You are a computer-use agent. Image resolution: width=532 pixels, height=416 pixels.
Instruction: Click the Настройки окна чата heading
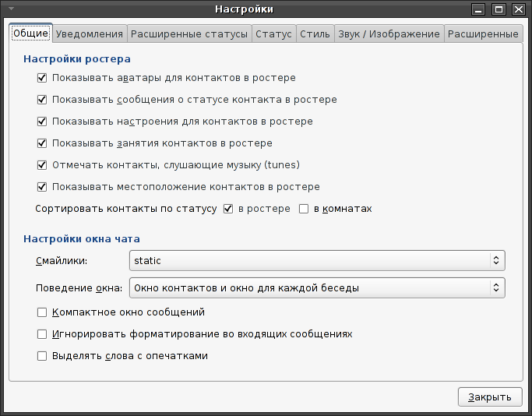pyautogui.click(x=82, y=239)
